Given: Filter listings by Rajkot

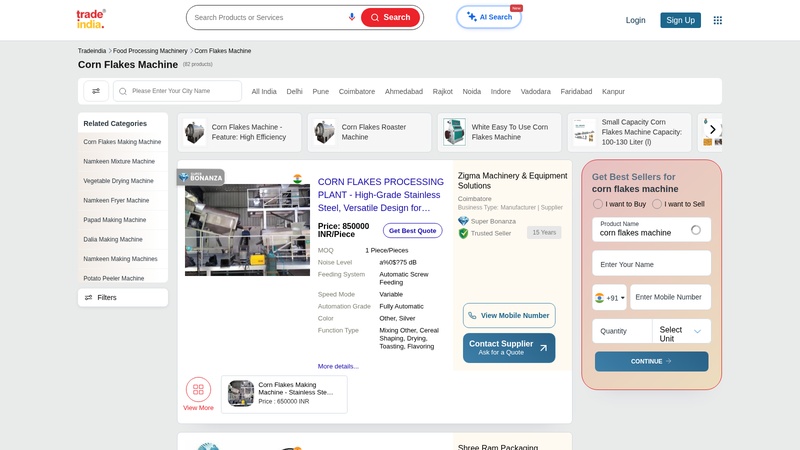Looking at the screenshot, I should tap(442, 91).
